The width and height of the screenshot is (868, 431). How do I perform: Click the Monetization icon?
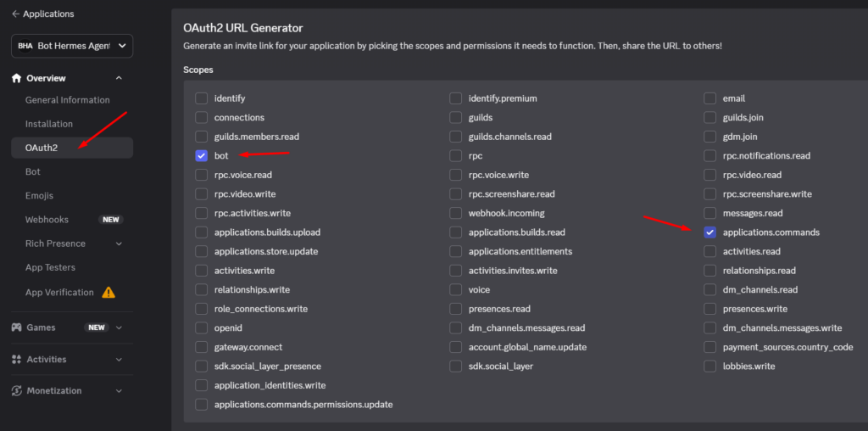(17, 391)
